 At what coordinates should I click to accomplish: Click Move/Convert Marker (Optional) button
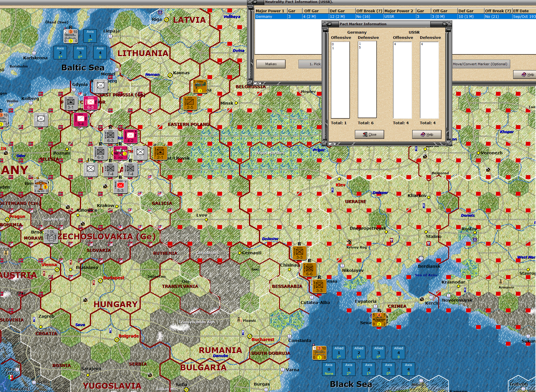480,64
